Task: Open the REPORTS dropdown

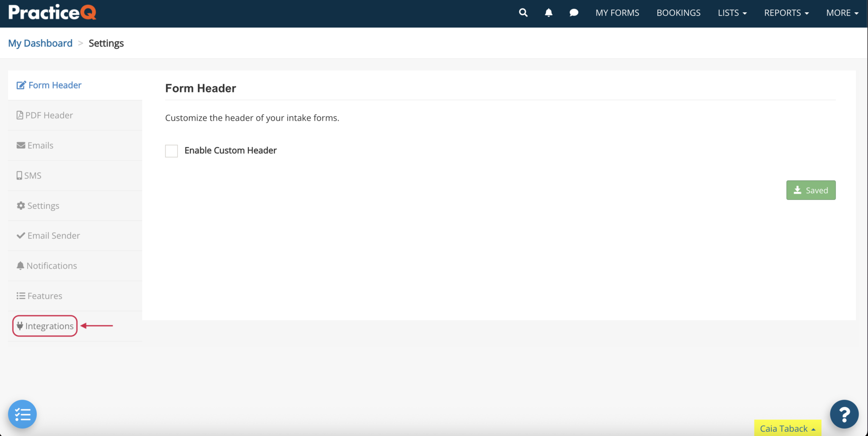Action: click(x=787, y=13)
